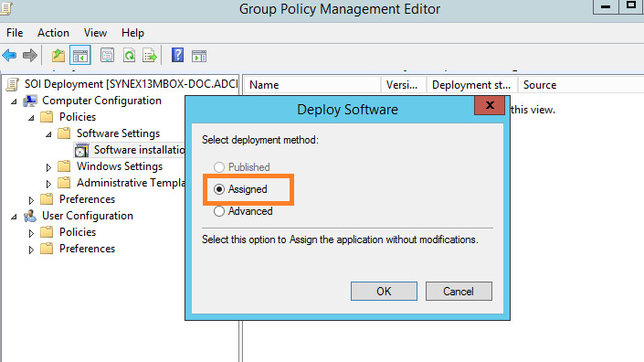
Task: Open the View menu
Action: (95, 33)
